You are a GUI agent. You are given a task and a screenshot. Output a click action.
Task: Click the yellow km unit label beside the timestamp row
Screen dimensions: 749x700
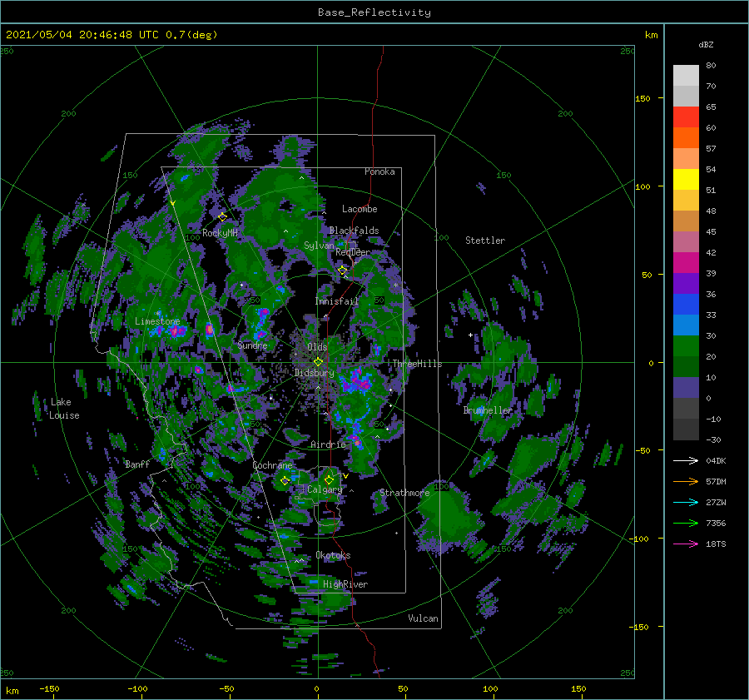(x=651, y=35)
